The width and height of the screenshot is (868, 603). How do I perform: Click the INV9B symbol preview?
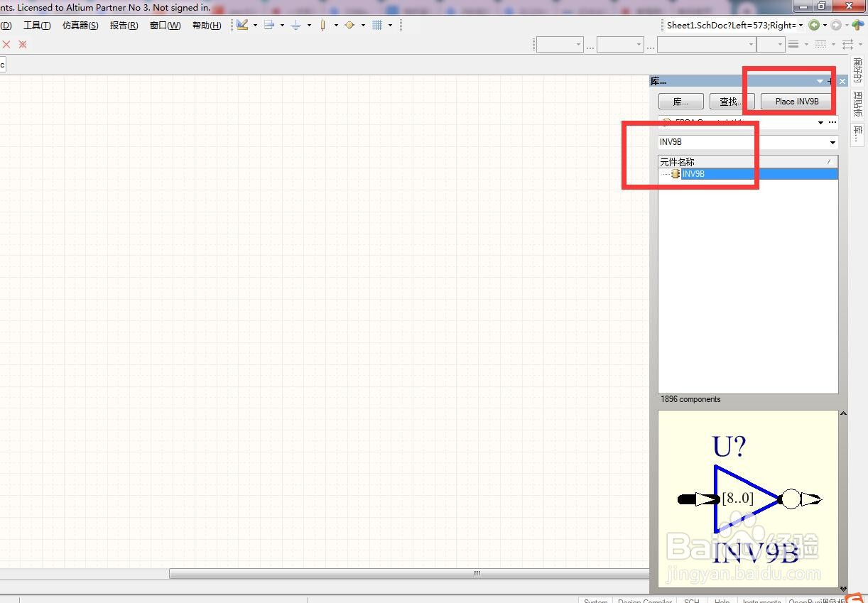coord(749,499)
